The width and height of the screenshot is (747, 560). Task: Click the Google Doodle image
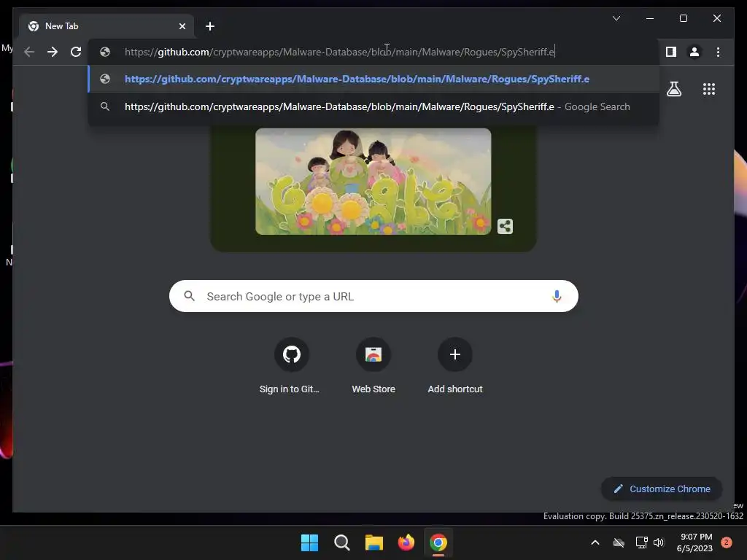[x=373, y=182]
